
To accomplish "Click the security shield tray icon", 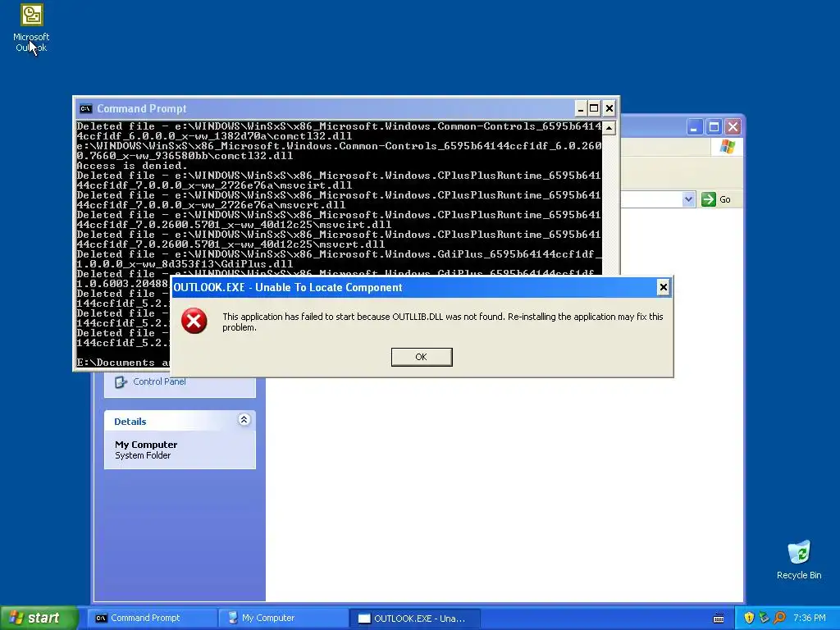I will click(x=749, y=619).
